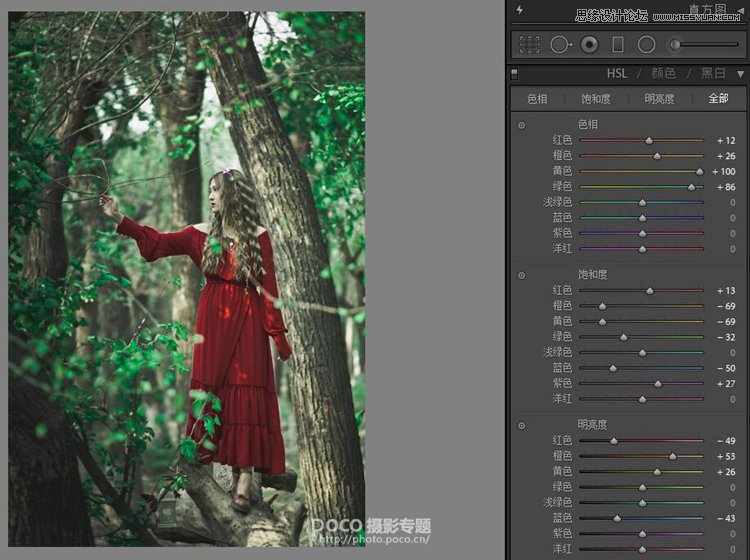Click the 明亮度 蓝色 value -43
The width and height of the screenshot is (750, 560).
point(726,518)
